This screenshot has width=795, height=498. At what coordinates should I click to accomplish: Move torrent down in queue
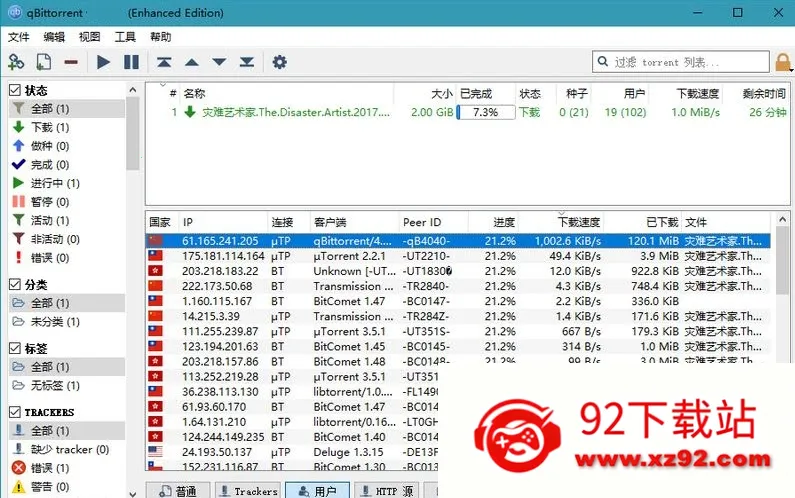(x=219, y=62)
